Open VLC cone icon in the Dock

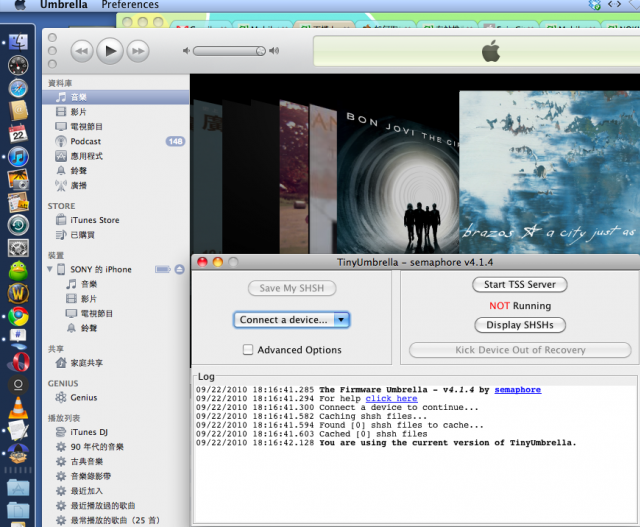(18, 407)
